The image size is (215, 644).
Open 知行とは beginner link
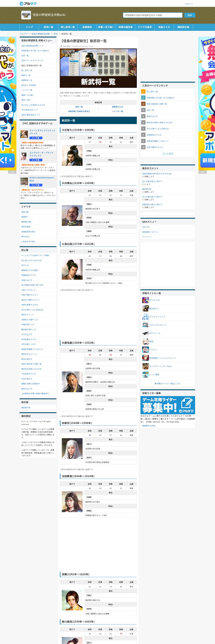25,265
